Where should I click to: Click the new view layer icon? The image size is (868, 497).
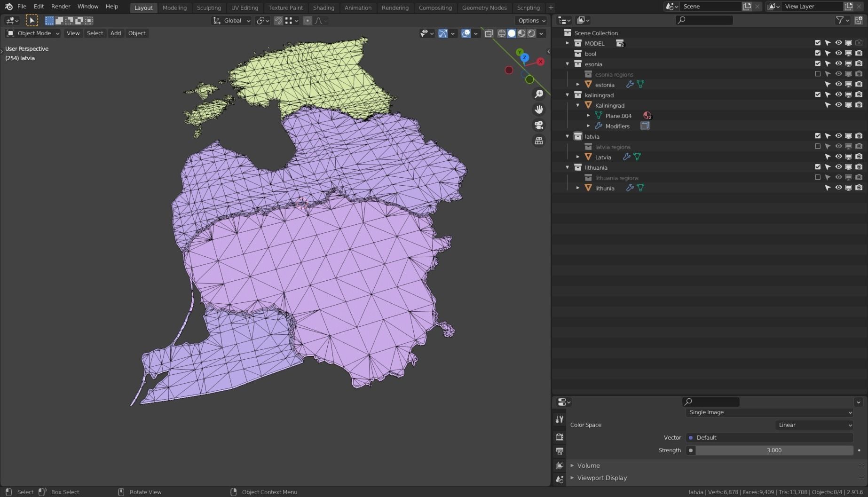pyautogui.click(x=849, y=7)
